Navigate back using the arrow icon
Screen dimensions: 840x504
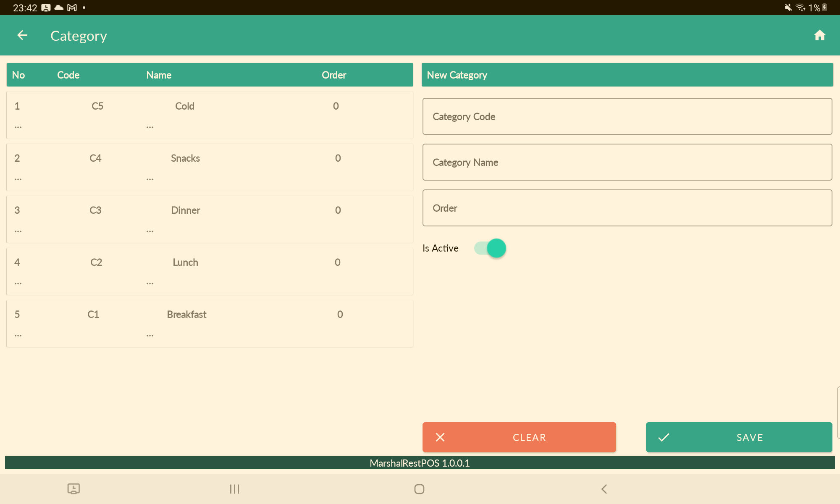[22, 35]
